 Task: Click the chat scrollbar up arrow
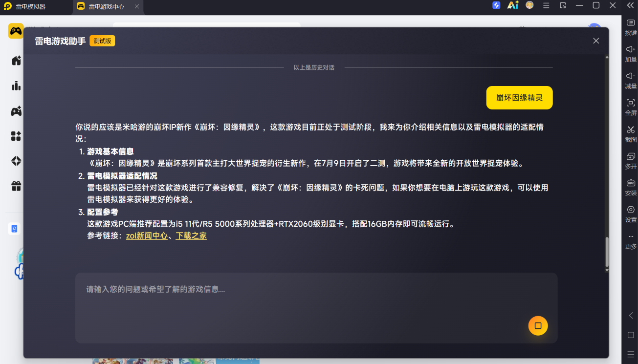607,57
